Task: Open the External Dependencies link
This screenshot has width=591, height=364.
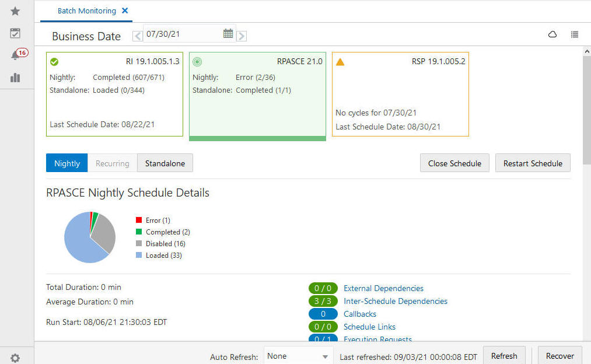Action: tap(383, 288)
